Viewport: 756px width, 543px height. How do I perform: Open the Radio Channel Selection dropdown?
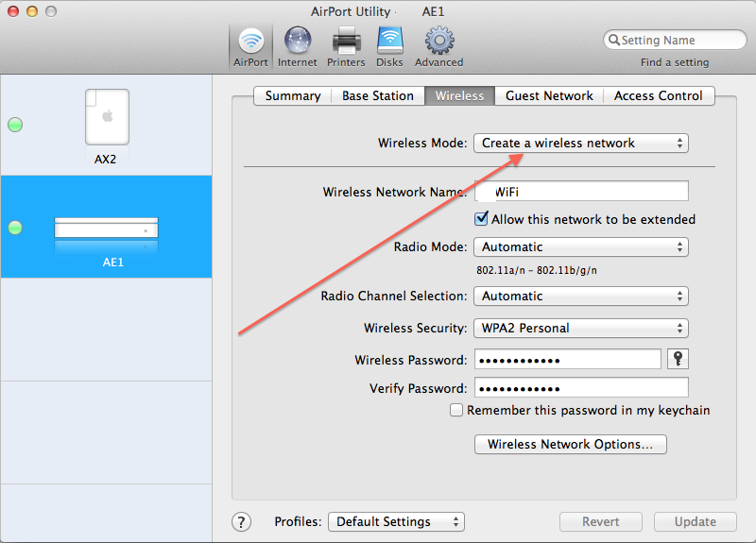tap(581, 296)
